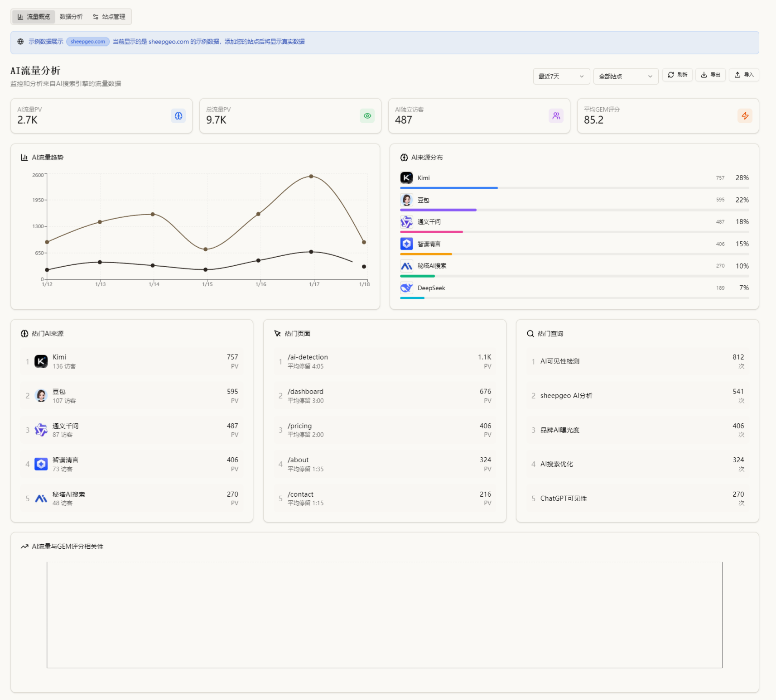The image size is (776, 700).
Task: Click the 智谱清言 icon in 热门AI来源 list
Action: point(41,464)
